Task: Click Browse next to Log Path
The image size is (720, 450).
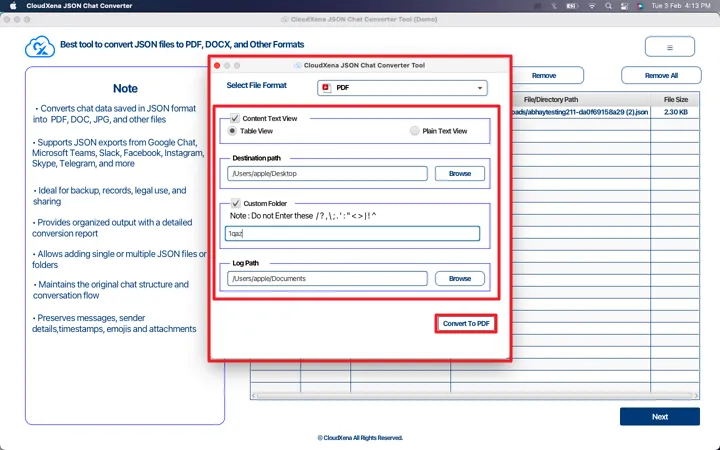Action: 459,279
